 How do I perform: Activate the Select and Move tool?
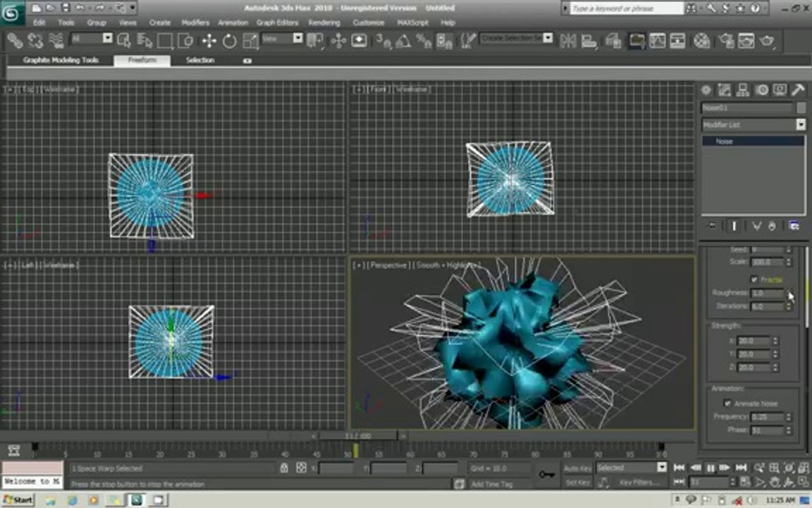pos(209,40)
